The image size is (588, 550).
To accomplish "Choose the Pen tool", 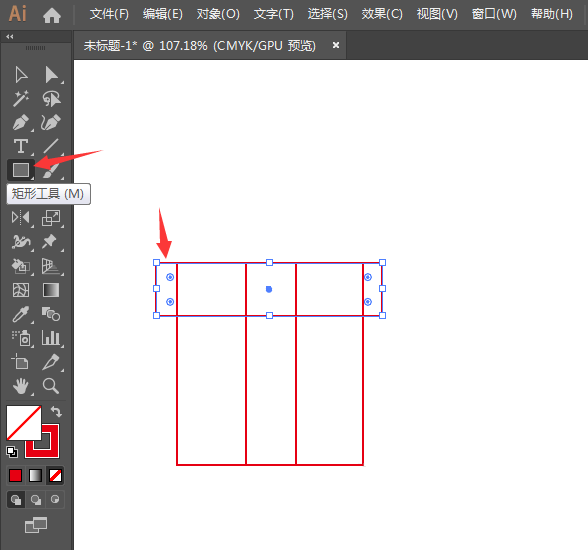I will pos(21,122).
